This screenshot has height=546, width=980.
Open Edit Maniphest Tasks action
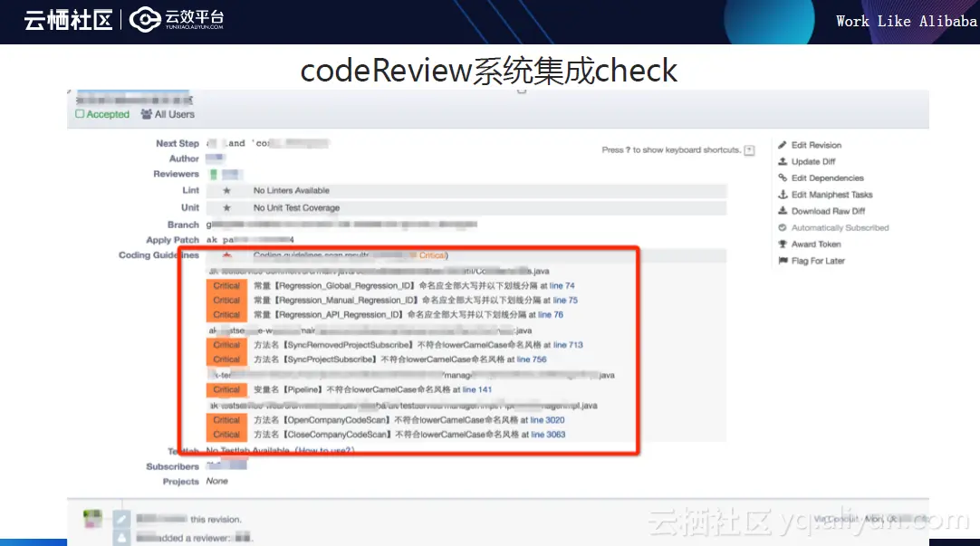[x=831, y=195]
